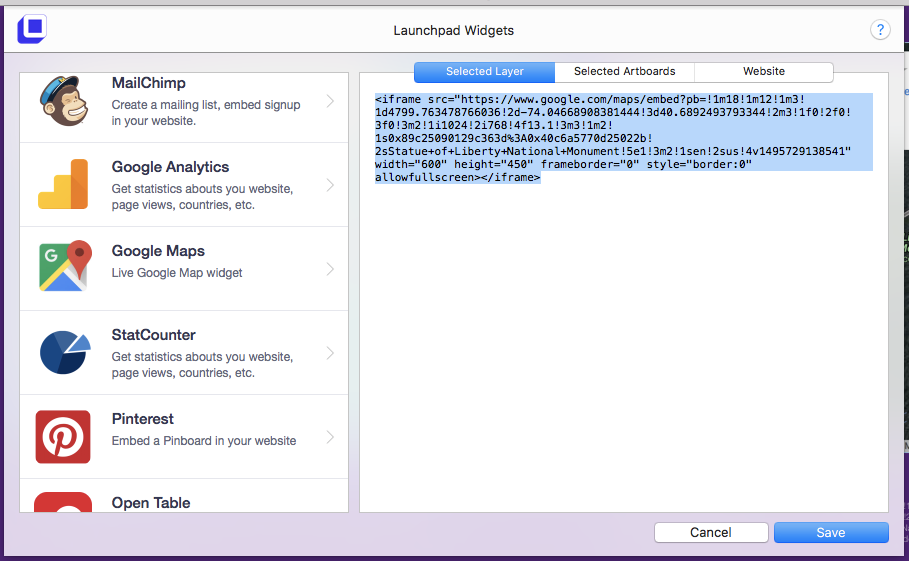Click 'Live Google Map widget' description

pyautogui.click(x=177, y=273)
